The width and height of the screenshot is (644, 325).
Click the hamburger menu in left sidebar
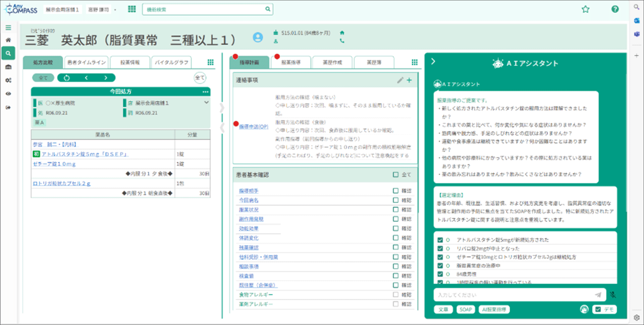coord(8,28)
